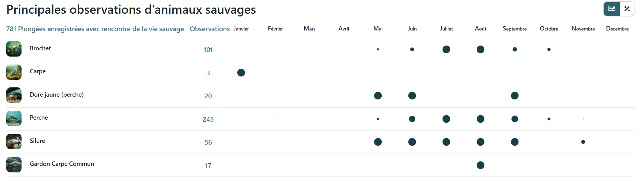Open the Silure fish thumbnail
This screenshot has height=182, width=644.
click(x=14, y=141)
